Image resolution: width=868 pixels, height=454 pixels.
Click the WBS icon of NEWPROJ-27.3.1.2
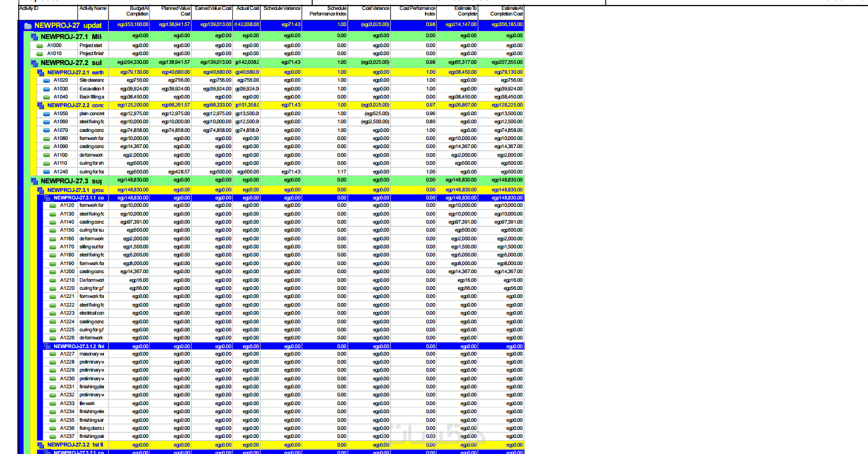click(47, 347)
